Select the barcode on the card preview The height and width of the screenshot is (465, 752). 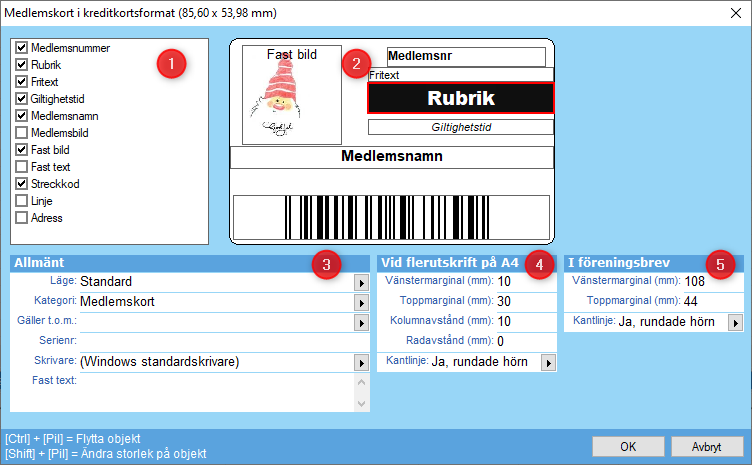pos(391,215)
